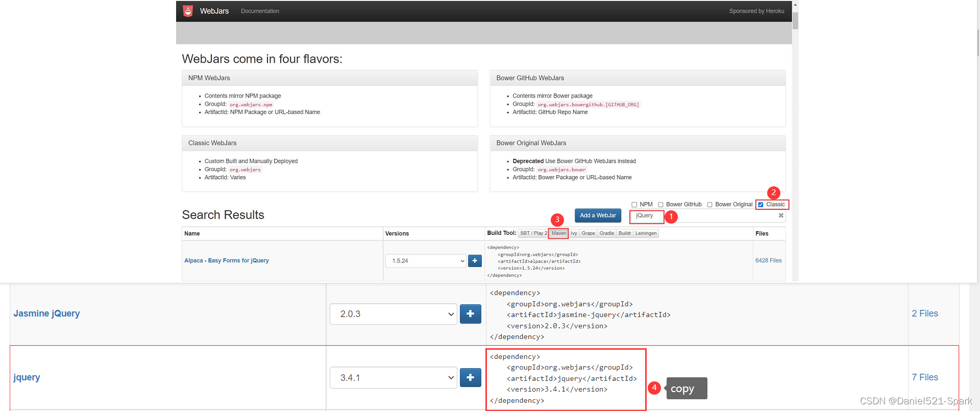Select the Gradle build tool tab

pos(607,233)
